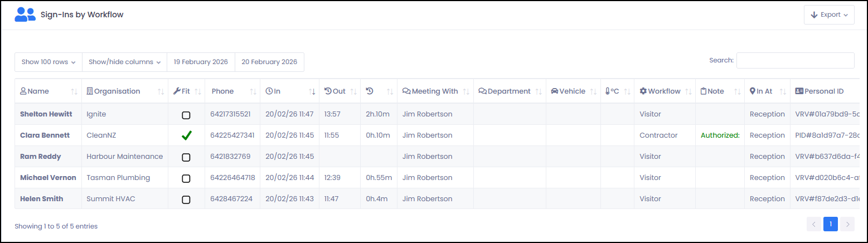The image size is (868, 243).
Task: Open the Show/hide columns dropdown
Action: point(124,62)
